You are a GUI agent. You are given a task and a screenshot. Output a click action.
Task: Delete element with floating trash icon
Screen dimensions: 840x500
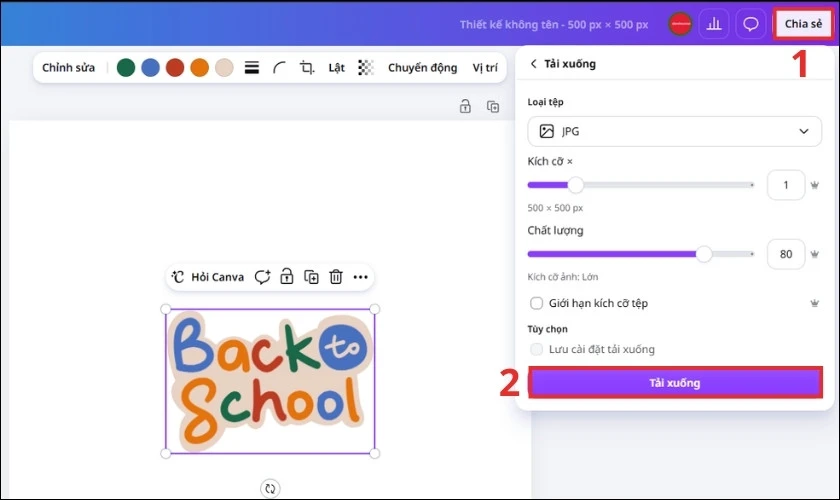tap(336, 277)
